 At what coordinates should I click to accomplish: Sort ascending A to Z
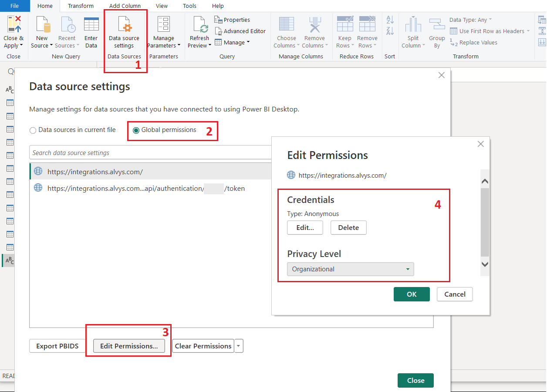click(x=390, y=20)
